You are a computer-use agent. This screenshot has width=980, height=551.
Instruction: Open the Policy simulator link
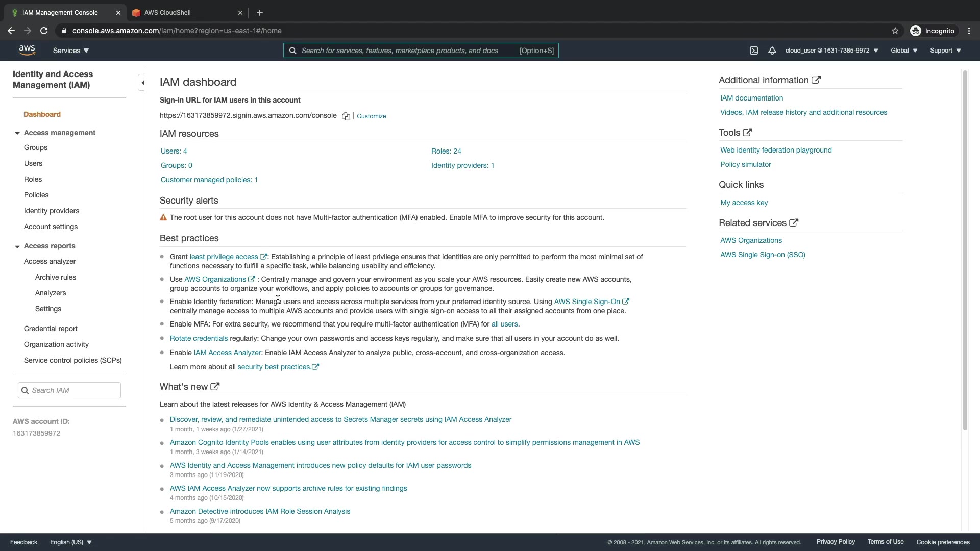coord(745,164)
